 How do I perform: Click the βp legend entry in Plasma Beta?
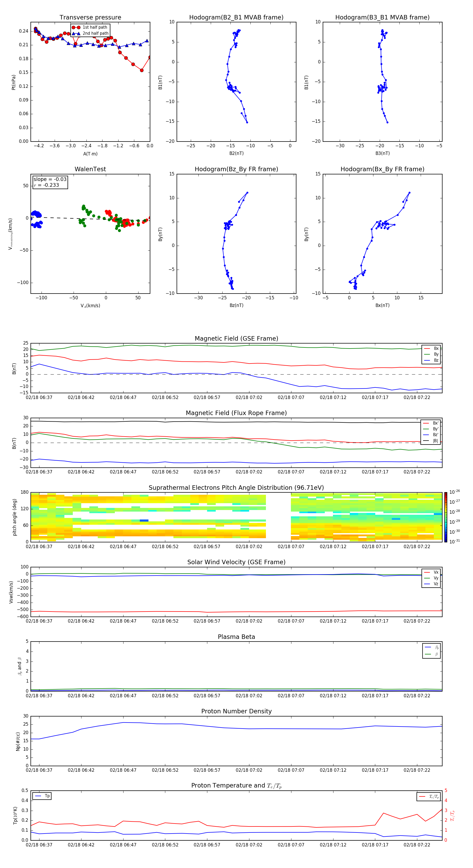click(431, 647)
